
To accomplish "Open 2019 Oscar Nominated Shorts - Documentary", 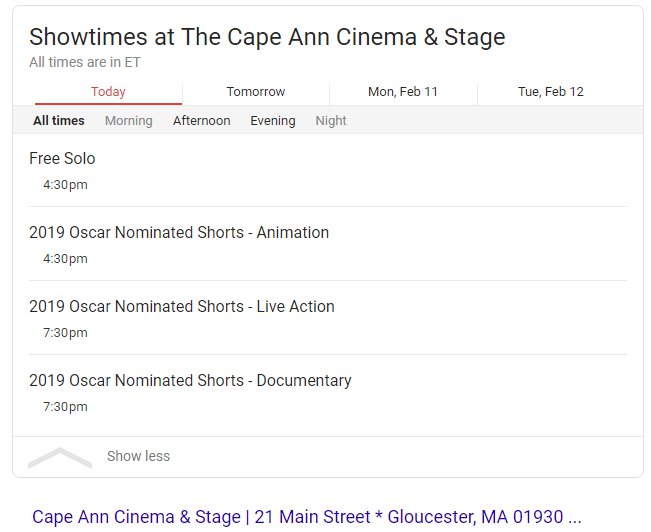I will pos(190,380).
